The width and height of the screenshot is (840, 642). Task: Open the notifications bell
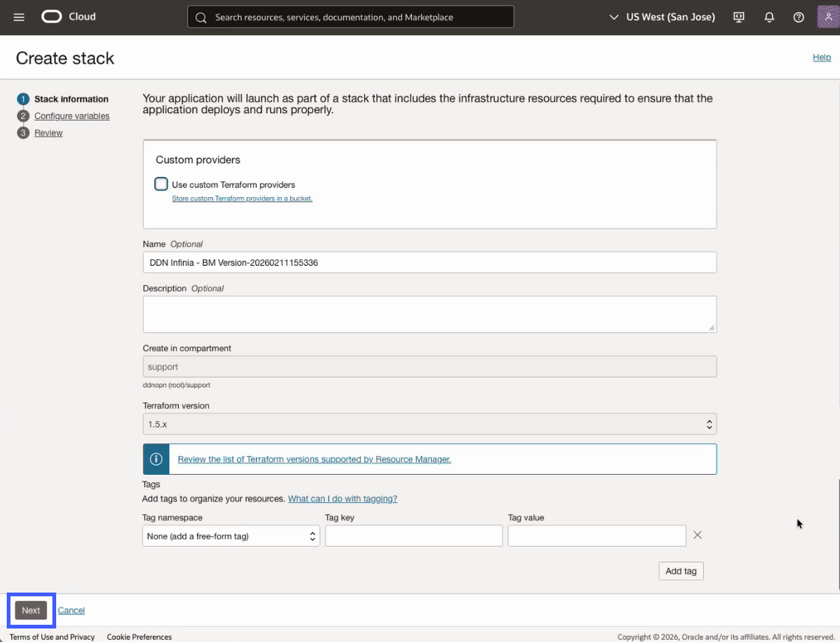(769, 16)
